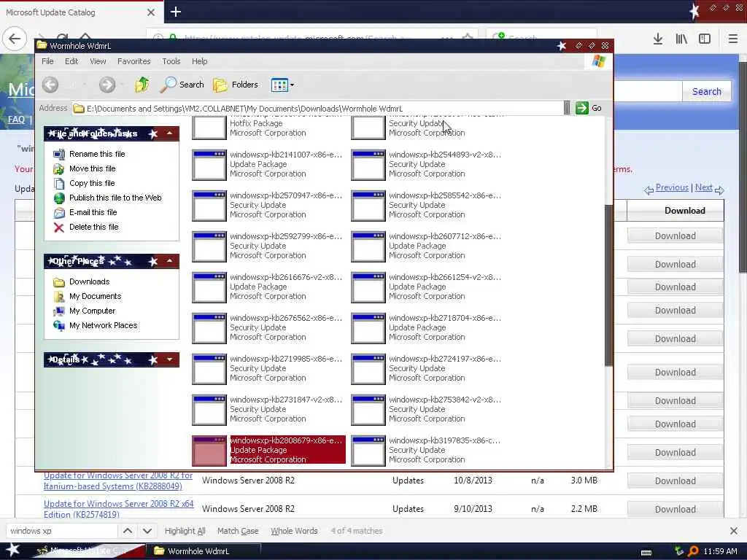The image size is (747, 560).
Task: Click the green Go arrow button
Action: (582, 108)
